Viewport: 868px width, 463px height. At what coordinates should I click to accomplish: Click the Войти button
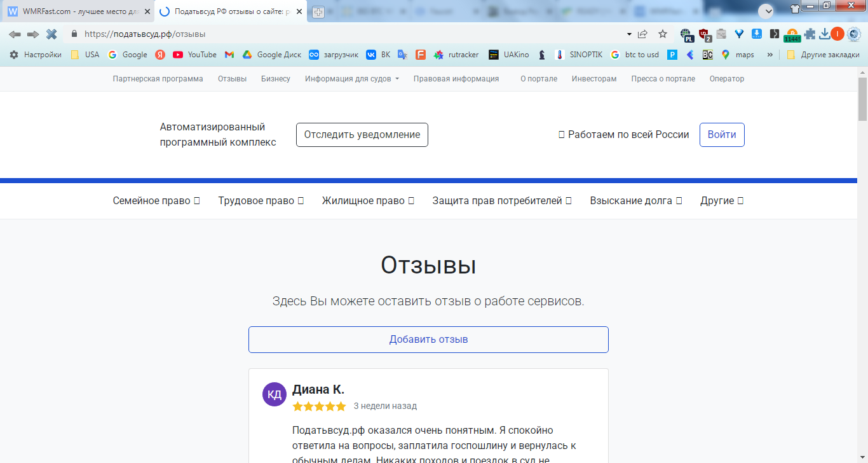(x=722, y=135)
